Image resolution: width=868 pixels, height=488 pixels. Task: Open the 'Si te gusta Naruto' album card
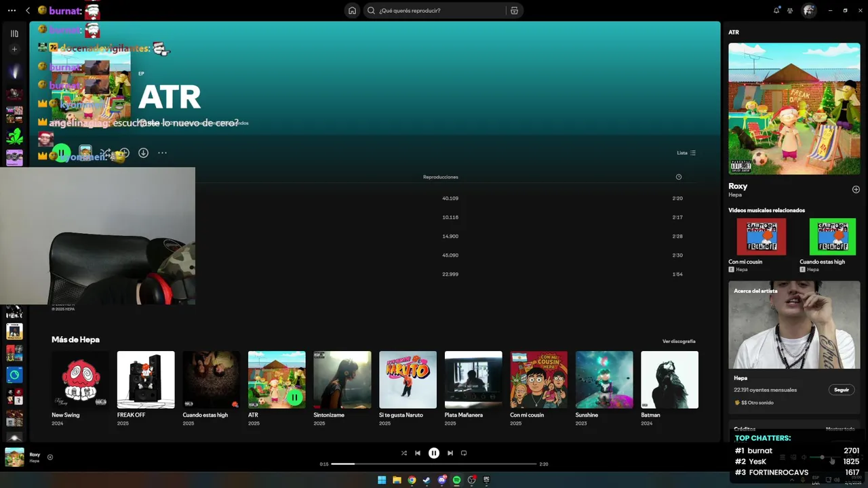click(408, 388)
